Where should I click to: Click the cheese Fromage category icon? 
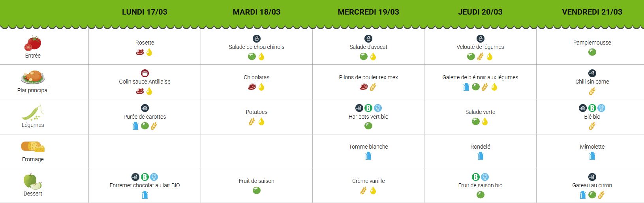pyautogui.click(x=33, y=147)
